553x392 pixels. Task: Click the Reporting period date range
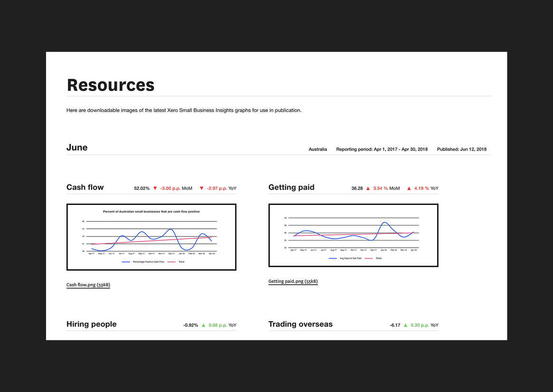[382, 149]
